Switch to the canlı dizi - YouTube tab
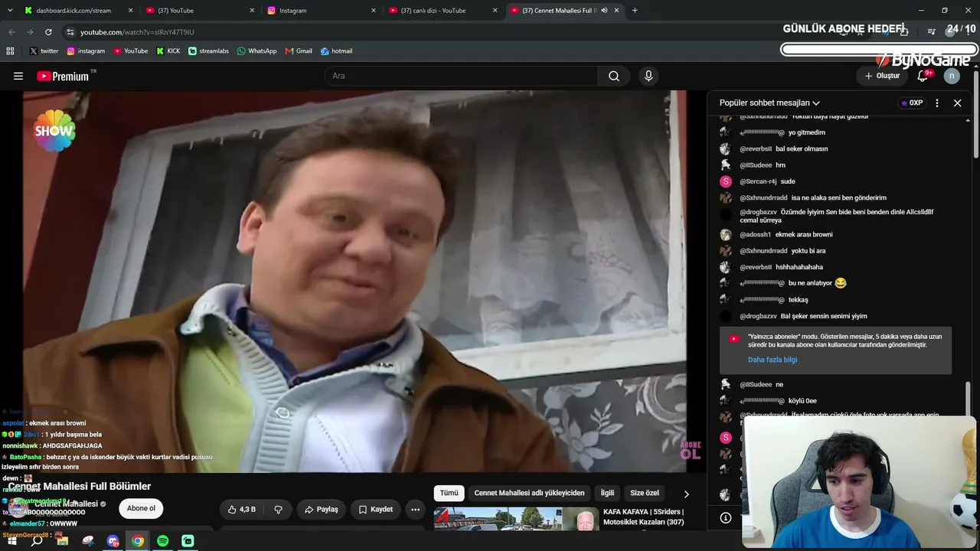The image size is (980, 551). click(x=443, y=11)
